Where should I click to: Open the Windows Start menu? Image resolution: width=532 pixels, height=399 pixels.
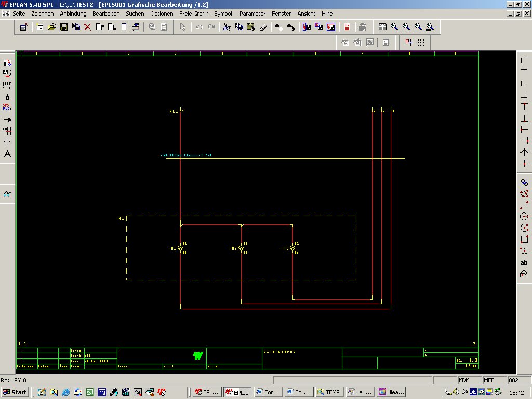[x=15, y=392]
